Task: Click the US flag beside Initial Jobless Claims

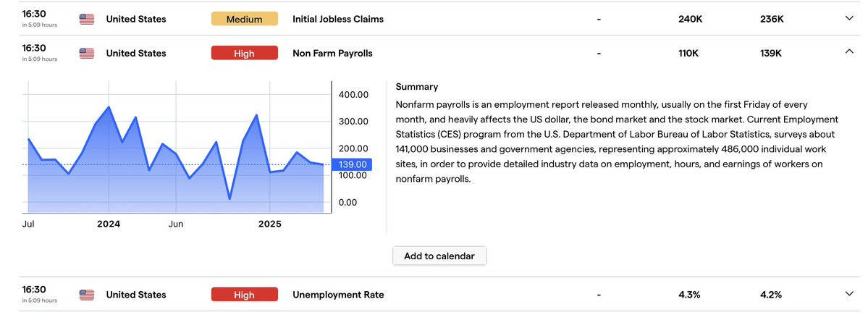Action: pyautogui.click(x=87, y=19)
